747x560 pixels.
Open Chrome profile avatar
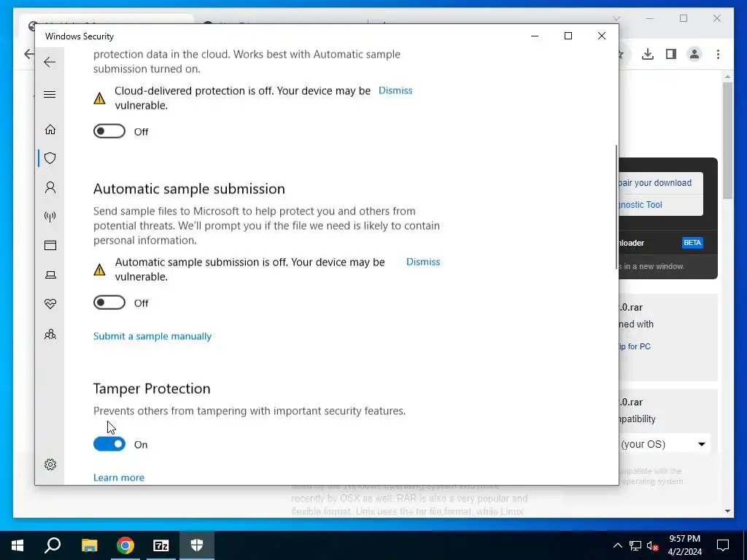tap(694, 54)
